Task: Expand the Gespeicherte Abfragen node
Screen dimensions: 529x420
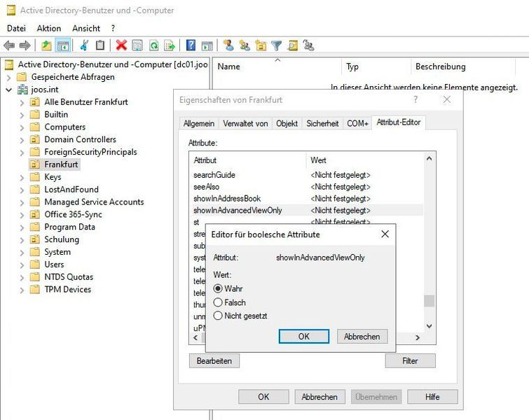Action: coord(9,77)
